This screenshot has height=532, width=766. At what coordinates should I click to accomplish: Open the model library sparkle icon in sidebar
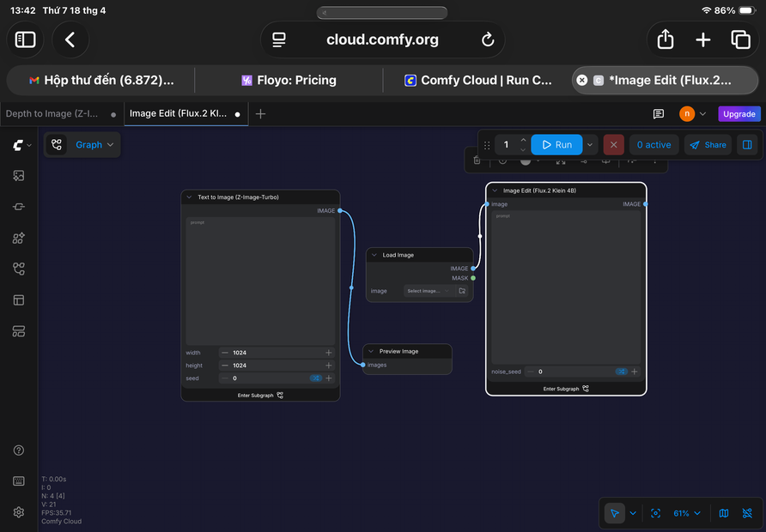pos(19,239)
